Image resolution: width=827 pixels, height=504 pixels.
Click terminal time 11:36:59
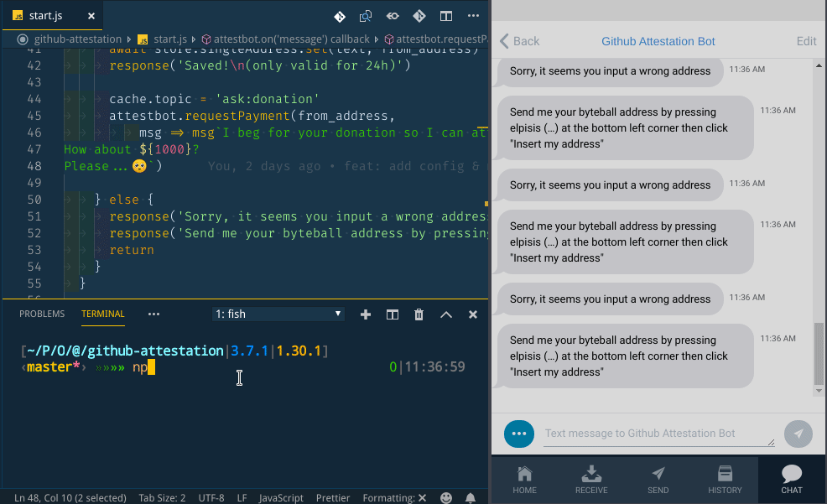[435, 367]
